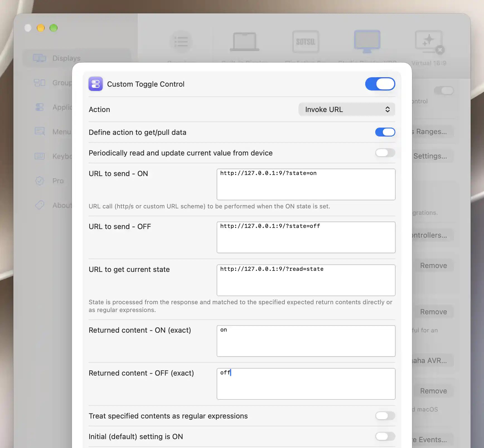Focus the URL to get current state field

point(306,280)
